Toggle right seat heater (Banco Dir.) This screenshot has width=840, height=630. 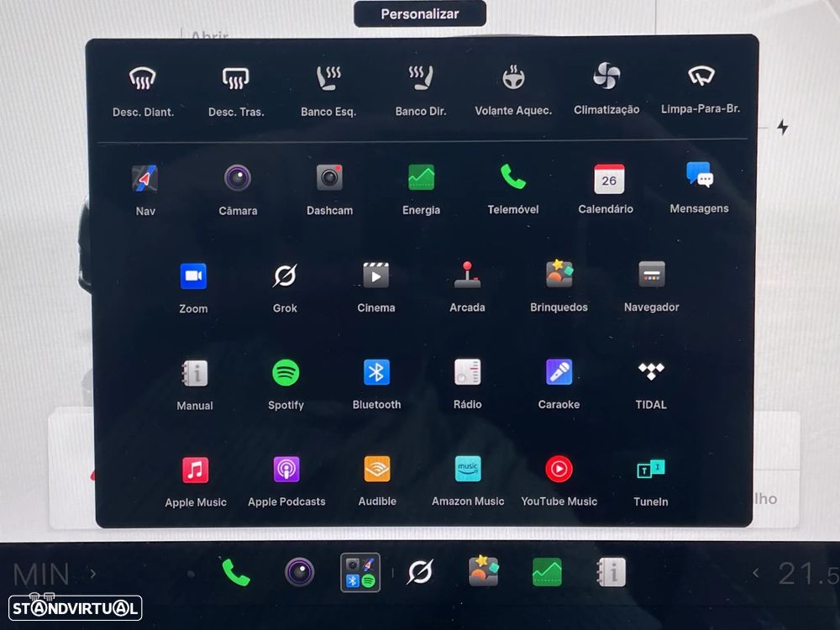421,78
